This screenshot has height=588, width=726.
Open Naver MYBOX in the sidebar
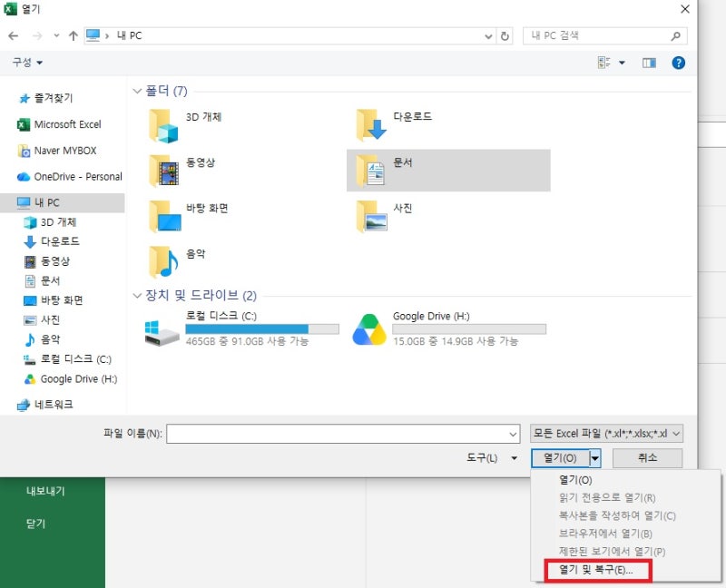57,151
